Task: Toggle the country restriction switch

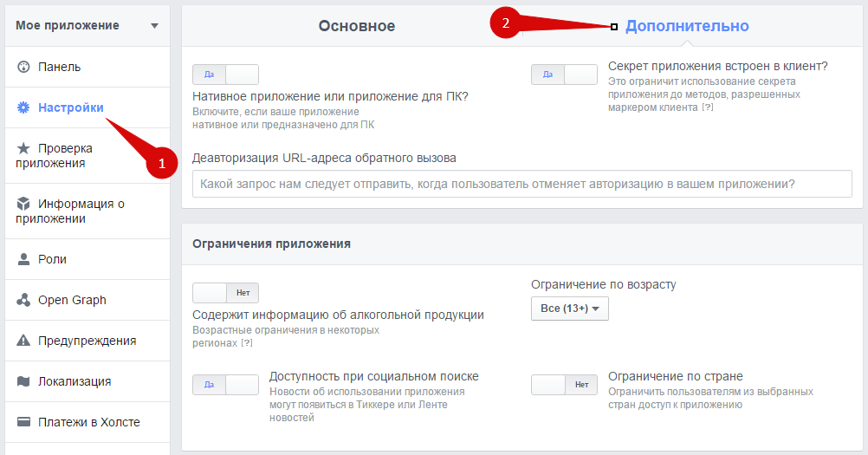Action: pos(564,385)
